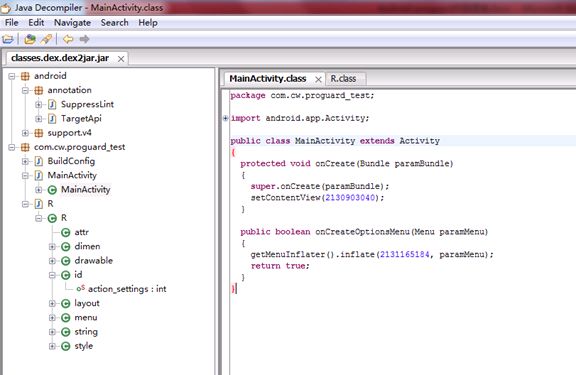Click the style inner class icon
This screenshot has width=576, height=375.
pyautogui.click(x=65, y=346)
